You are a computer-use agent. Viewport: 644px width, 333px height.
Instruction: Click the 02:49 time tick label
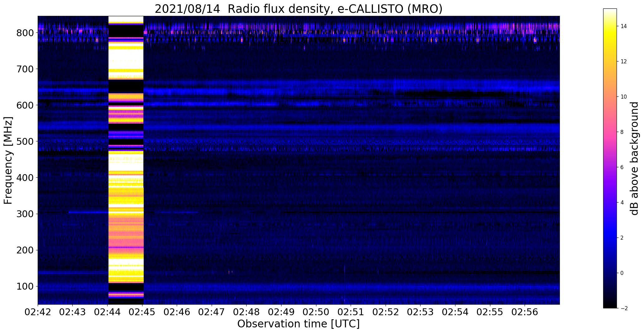pyautogui.click(x=281, y=312)
